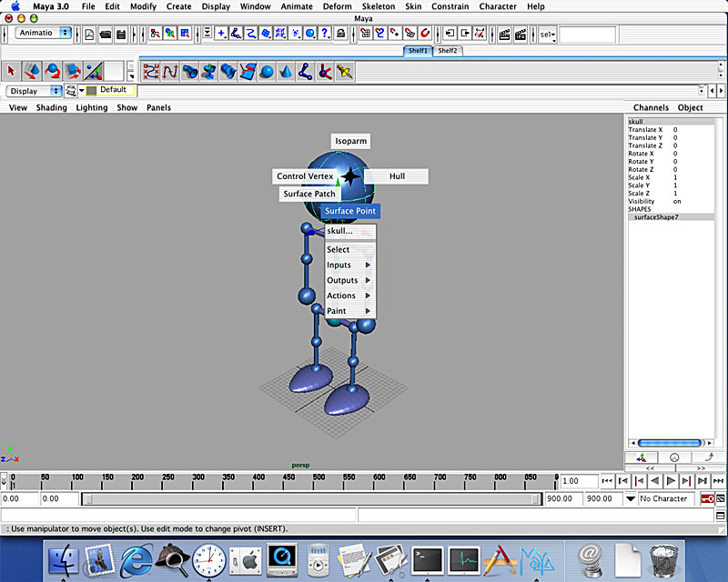Viewport: 728px width, 582px height.
Task: Expand the Paint submenu
Action: tap(349, 311)
